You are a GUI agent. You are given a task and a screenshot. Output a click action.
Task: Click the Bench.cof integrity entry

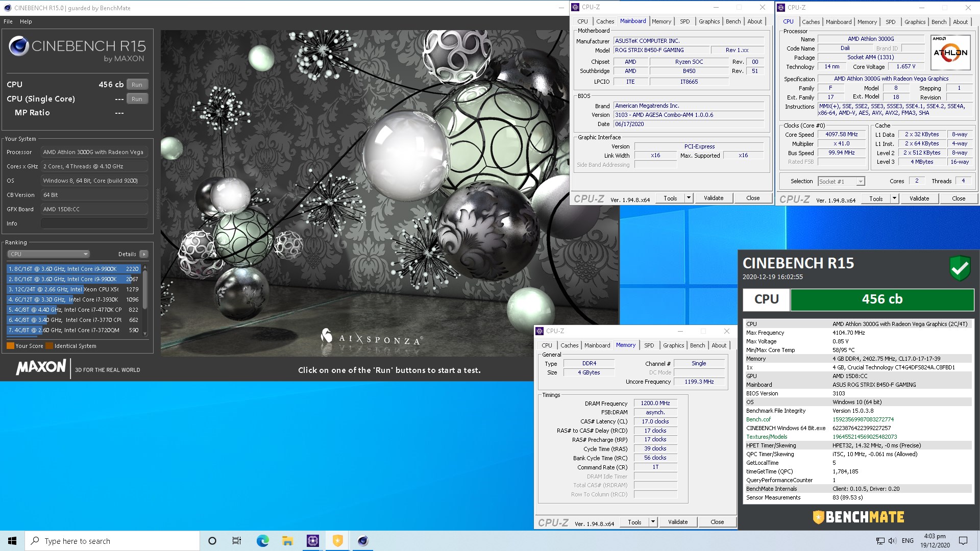pyautogui.click(x=858, y=419)
